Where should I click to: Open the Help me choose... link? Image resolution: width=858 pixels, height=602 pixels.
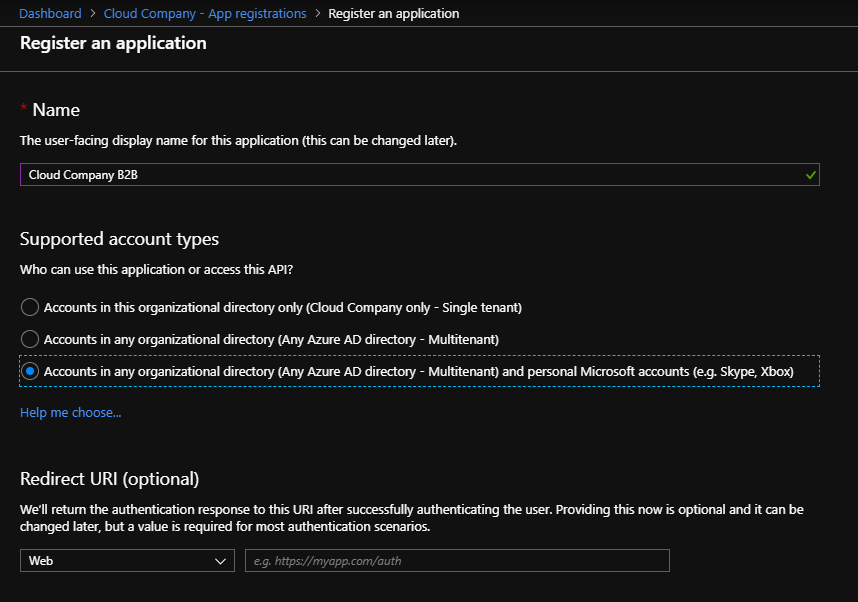point(70,411)
